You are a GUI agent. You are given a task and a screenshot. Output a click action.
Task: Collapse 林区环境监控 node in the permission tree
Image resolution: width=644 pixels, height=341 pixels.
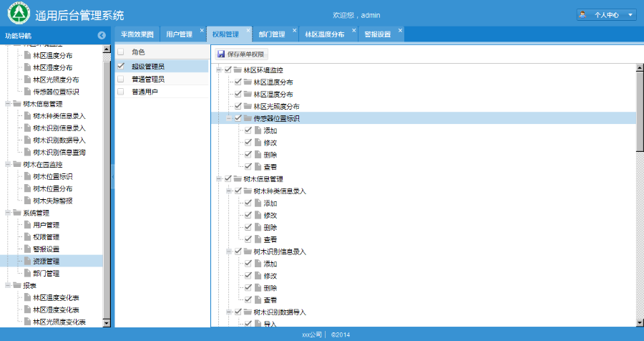pyautogui.click(x=219, y=70)
